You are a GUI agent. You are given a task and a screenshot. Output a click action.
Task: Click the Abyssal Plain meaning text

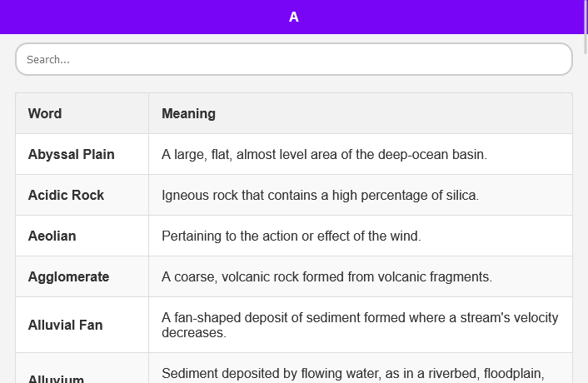324,154
